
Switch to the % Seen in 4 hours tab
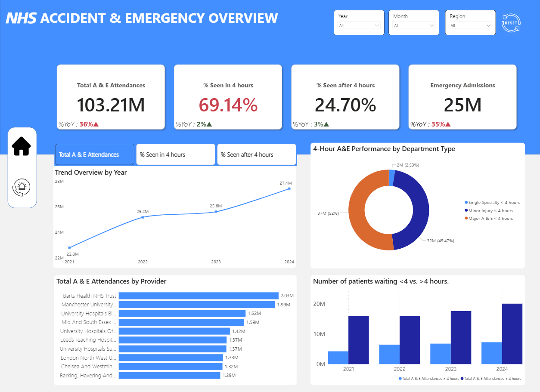175,154
